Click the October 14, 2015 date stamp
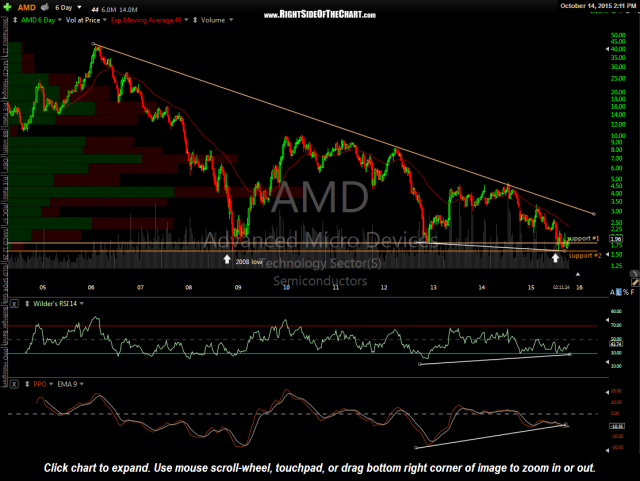This screenshot has height=481, width=640. [598, 6]
